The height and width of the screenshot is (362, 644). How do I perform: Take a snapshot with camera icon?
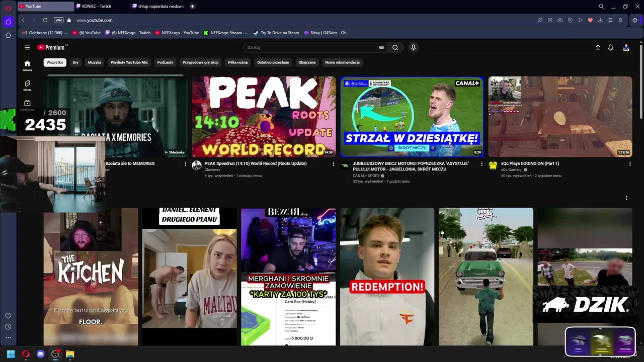pos(560,20)
